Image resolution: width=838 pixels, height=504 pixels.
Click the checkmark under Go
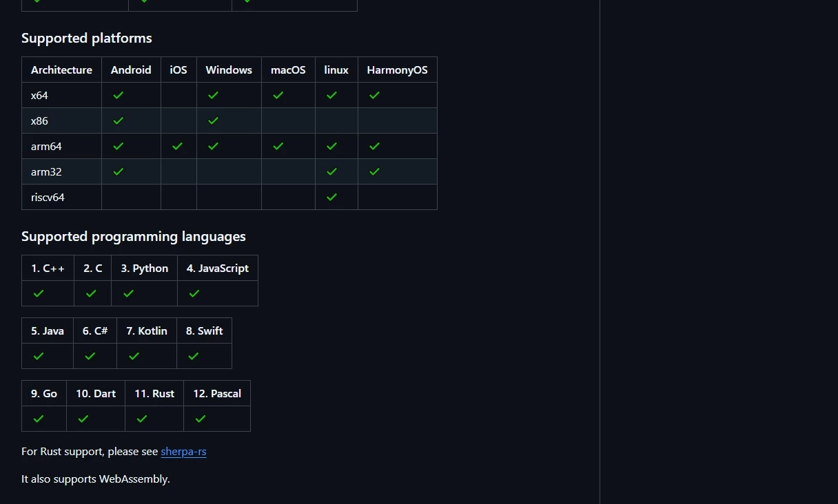(39, 419)
